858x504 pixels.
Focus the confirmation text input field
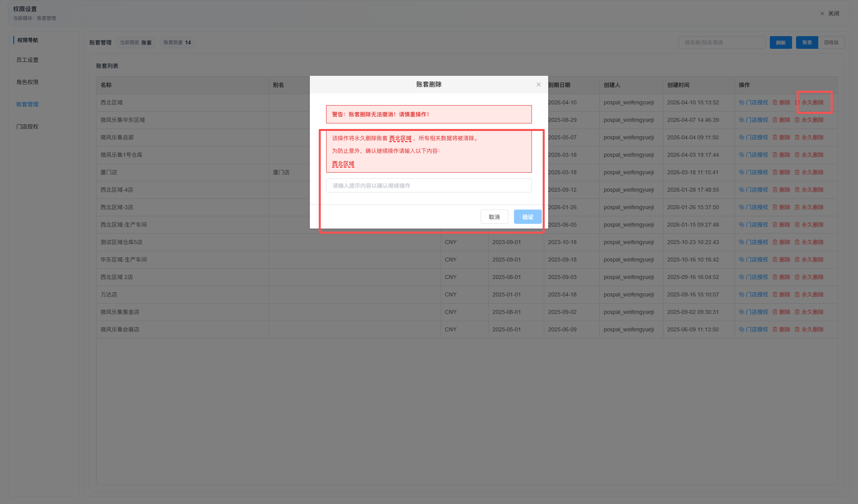(429, 185)
